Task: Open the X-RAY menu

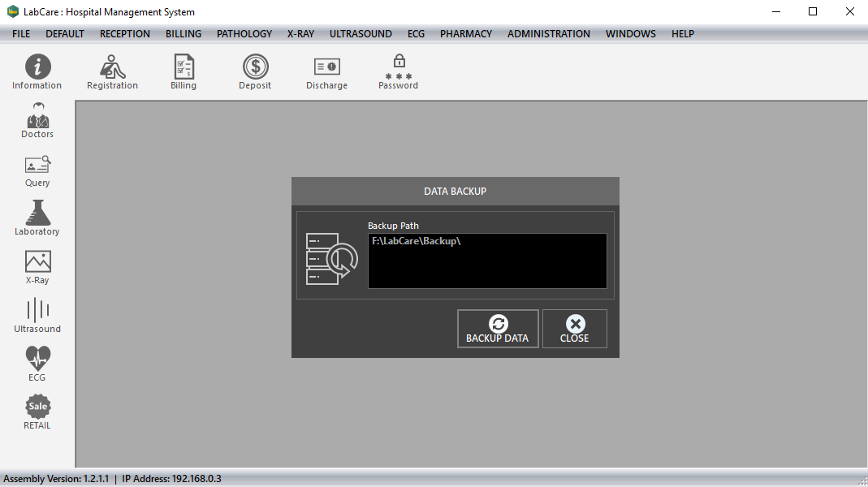Action: (x=300, y=34)
